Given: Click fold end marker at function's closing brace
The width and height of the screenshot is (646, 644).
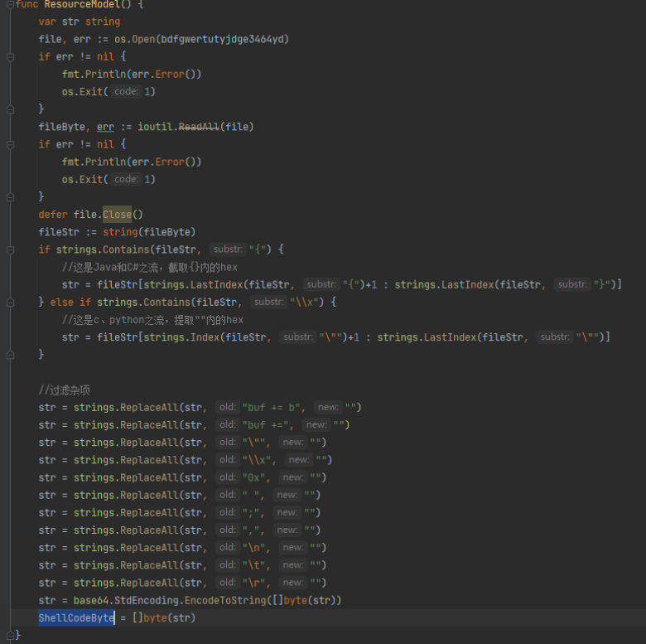Looking at the screenshot, I should click(x=11, y=636).
